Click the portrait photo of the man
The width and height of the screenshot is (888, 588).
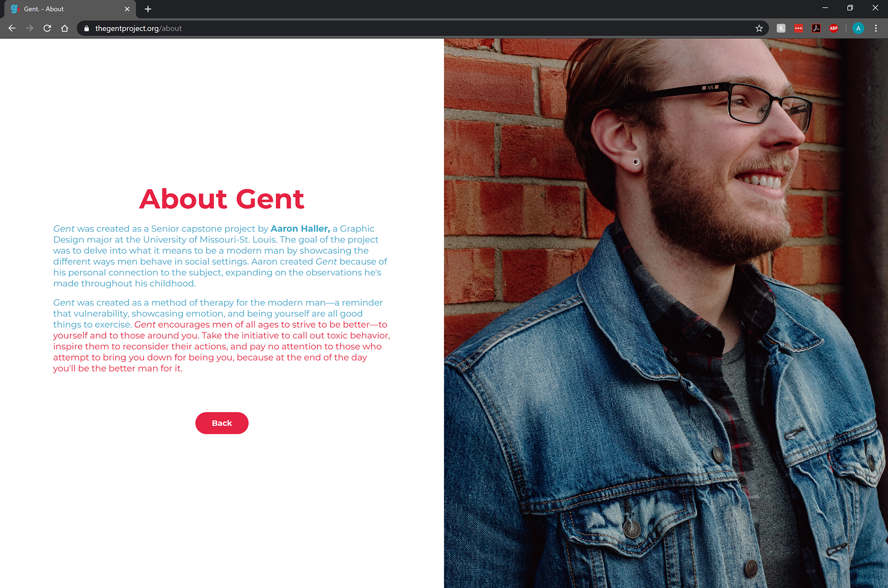coord(666,313)
